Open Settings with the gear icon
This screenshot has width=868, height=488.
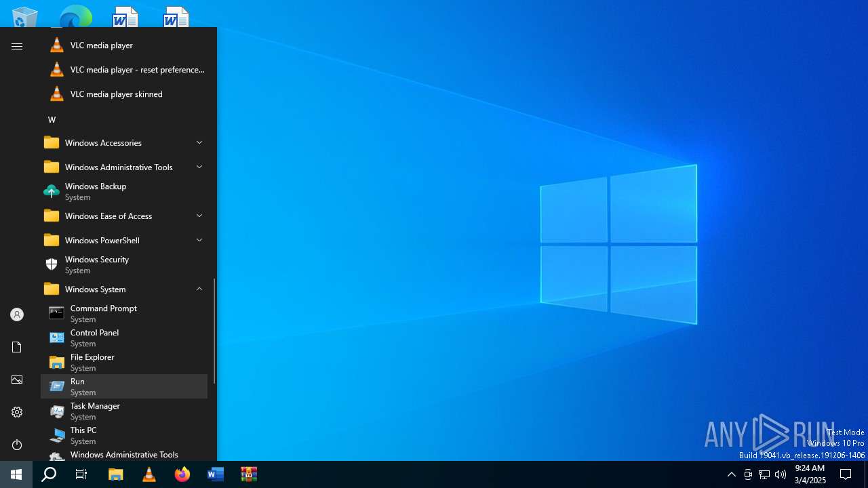click(17, 412)
